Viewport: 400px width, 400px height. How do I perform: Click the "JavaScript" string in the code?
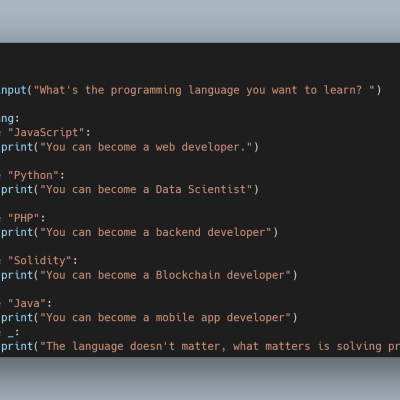point(46,132)
